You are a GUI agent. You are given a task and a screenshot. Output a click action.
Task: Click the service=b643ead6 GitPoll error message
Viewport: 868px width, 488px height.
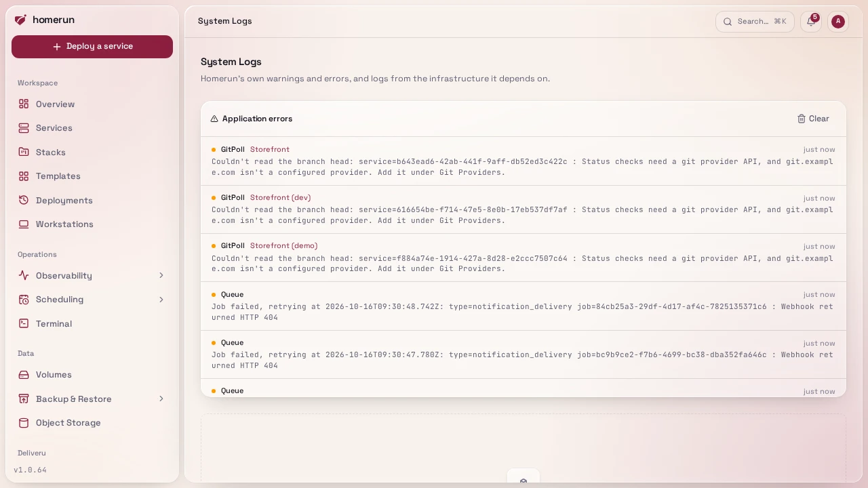(x=522, y=167)
